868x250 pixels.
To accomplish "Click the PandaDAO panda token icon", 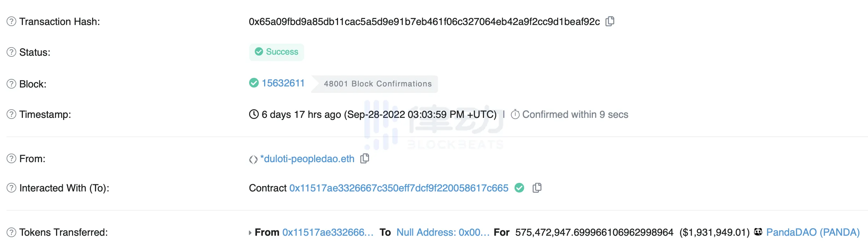I will [758, 232].
